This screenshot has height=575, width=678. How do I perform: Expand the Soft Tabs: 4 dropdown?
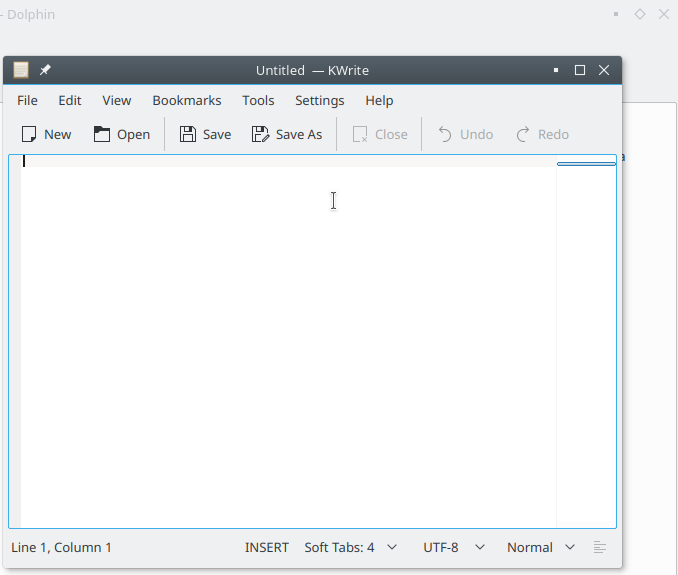click(x=350, y=547)
